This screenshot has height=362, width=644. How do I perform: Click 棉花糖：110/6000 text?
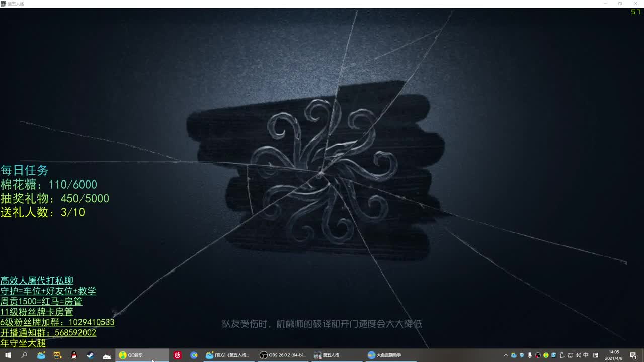pos(49,185)
